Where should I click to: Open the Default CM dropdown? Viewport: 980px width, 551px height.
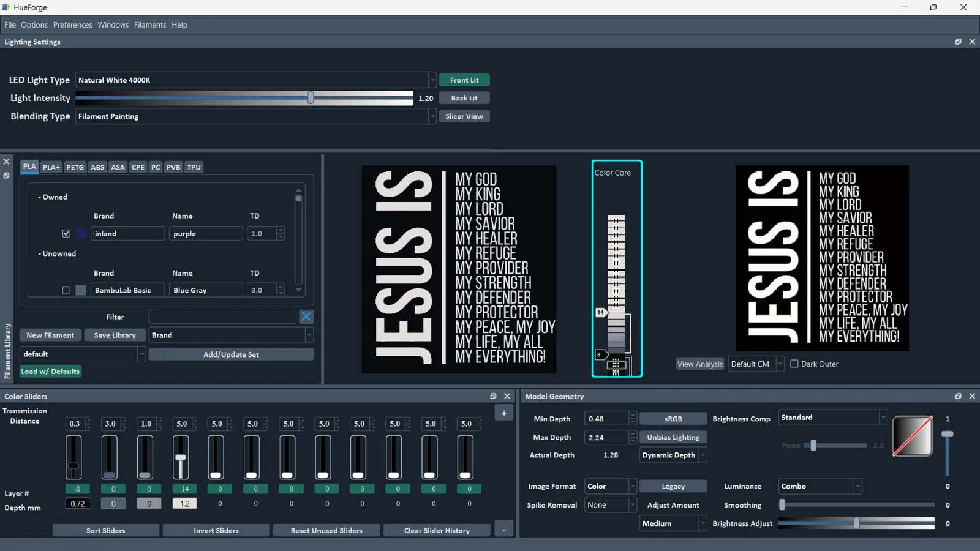[756, 364]
